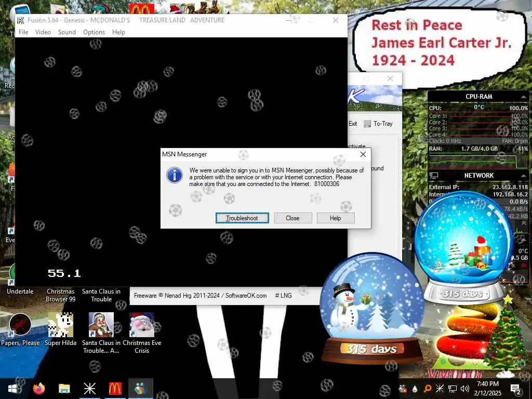Open the volume control in the tray
Screen dimensions: 532x399
point(465,389)
